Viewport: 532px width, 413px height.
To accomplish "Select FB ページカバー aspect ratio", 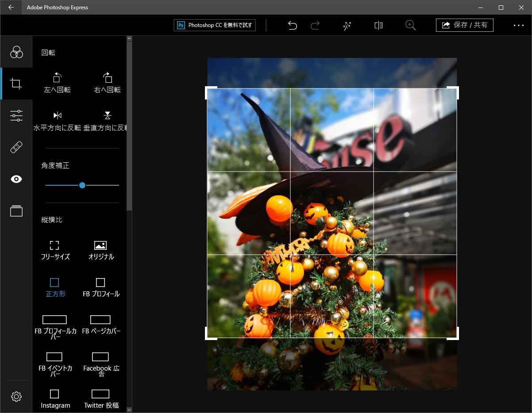I will pyautogui.click(x=101, y=325).
